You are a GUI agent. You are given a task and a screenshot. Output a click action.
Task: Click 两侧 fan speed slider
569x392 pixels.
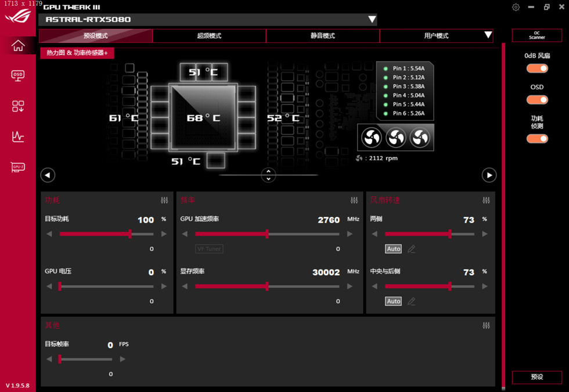click(x=430, y=234)
